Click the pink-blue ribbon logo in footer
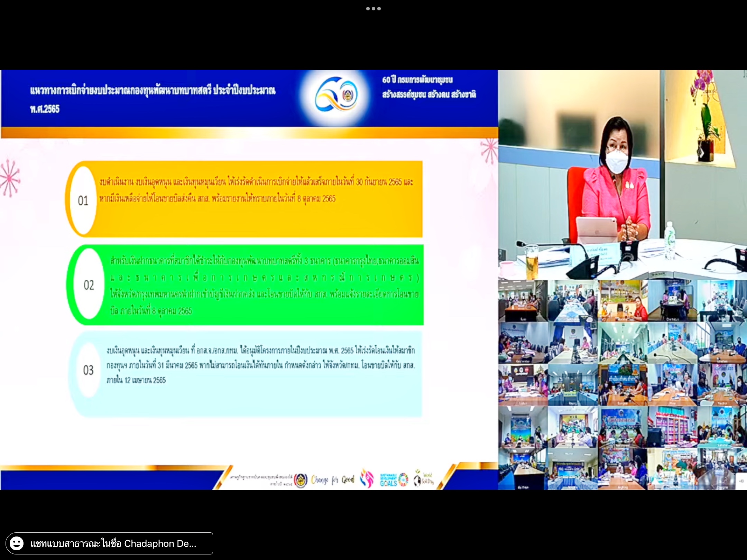The width and height of the screenshot is (747, 560). pyautogui.click(x=367, y=478)
